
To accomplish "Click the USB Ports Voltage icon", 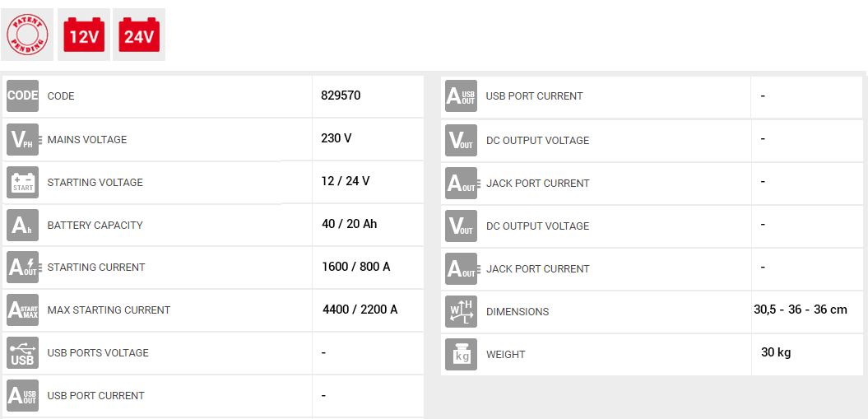I will click(22, 353).
